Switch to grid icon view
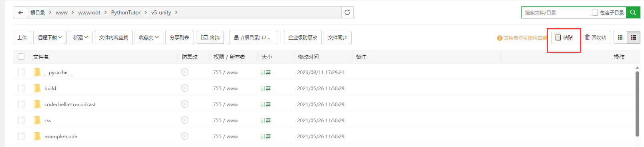Viewport: 644px width, 147px height. pos(620,37)
